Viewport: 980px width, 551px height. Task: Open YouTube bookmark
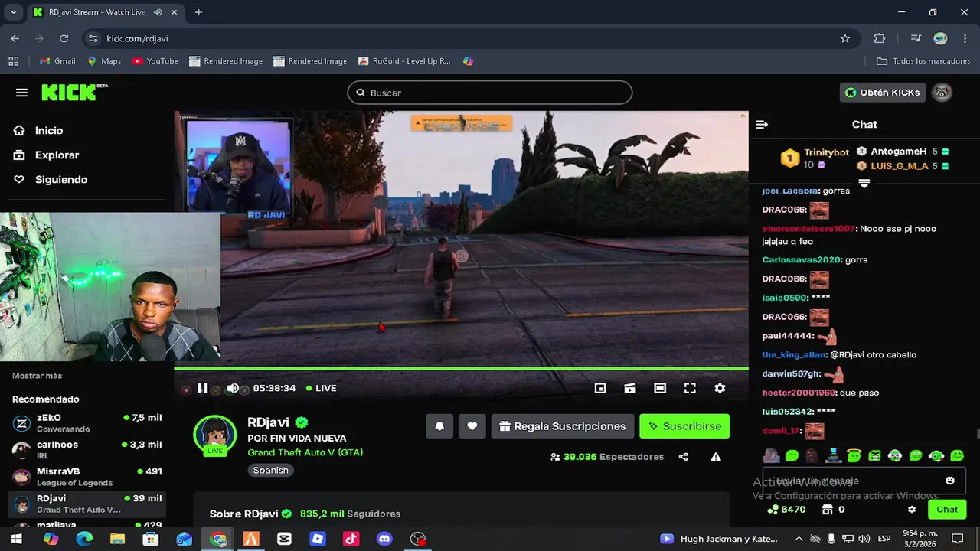(155, 61)
